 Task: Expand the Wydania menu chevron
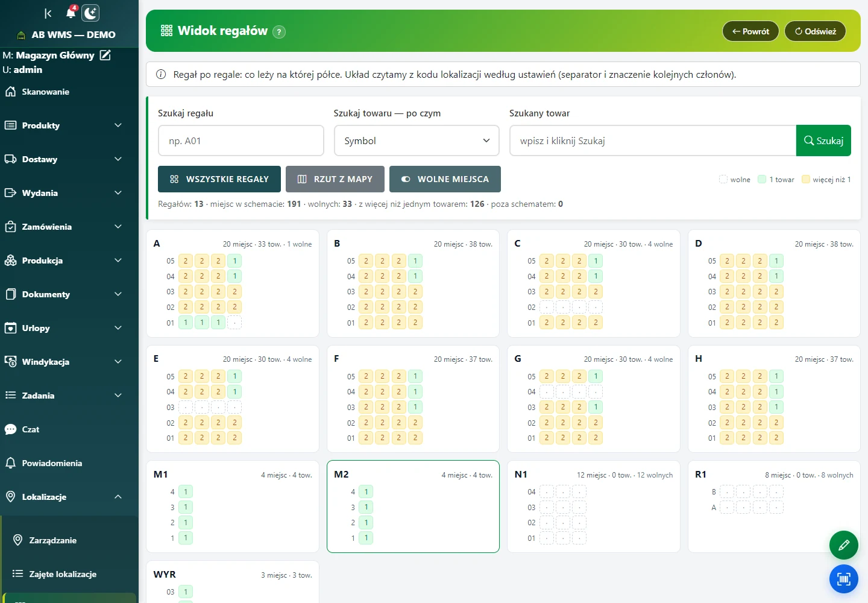[118, 193]
